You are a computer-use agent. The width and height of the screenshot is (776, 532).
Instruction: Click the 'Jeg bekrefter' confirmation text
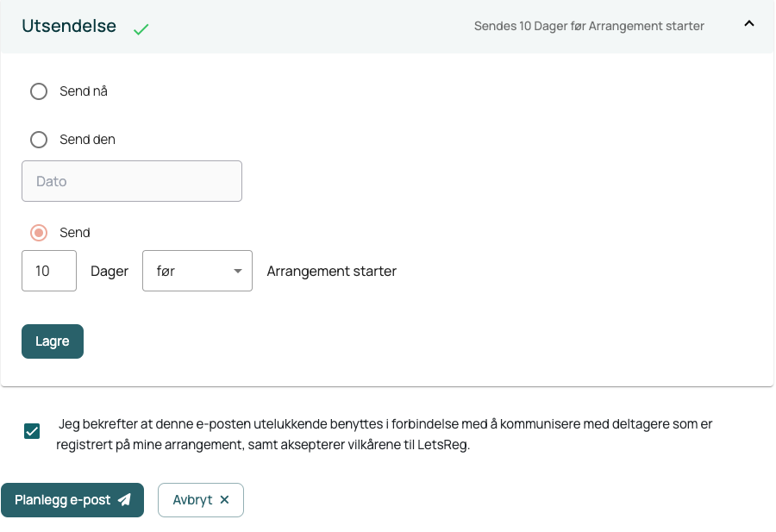pyautogui.click(x=384, y=434)
